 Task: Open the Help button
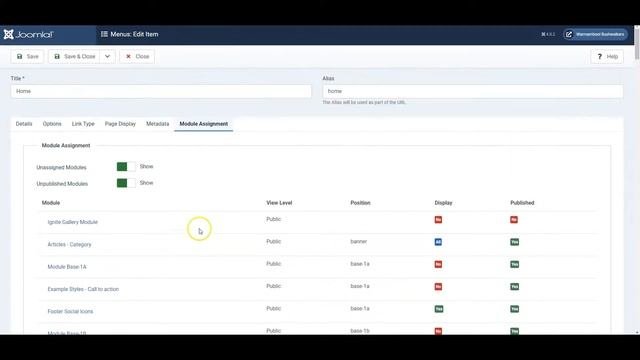pos(607,56)
